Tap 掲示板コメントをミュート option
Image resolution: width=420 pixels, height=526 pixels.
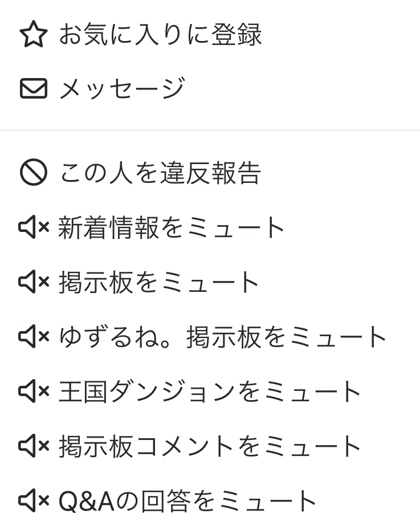pos(210,446)
